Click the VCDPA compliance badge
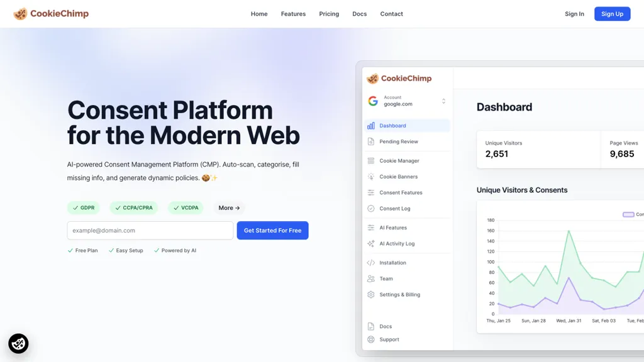 coord(186,207)
